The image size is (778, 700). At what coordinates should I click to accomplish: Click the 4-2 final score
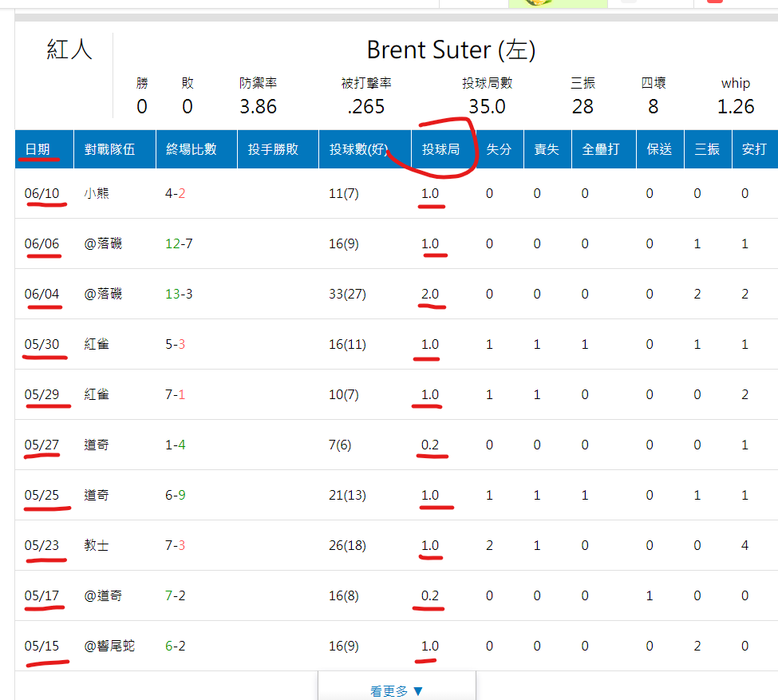[x=175, y=193]
